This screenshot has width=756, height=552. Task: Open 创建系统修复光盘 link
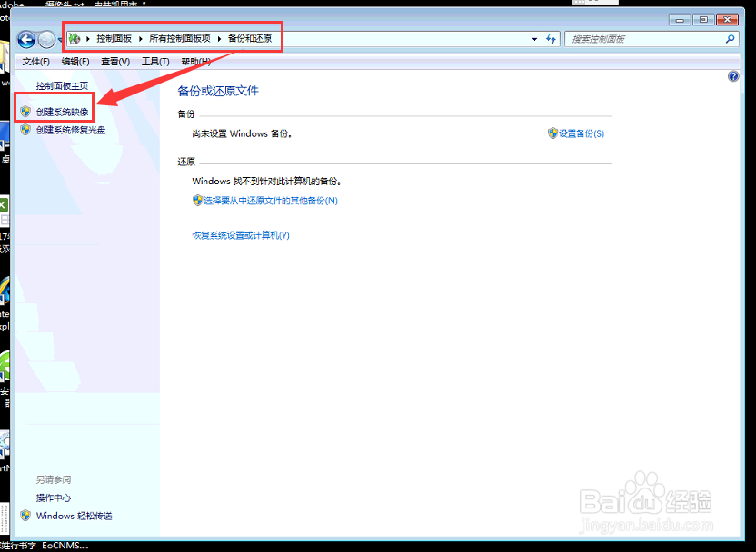point(71,130)
